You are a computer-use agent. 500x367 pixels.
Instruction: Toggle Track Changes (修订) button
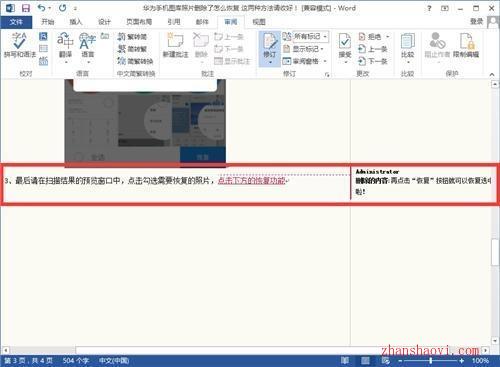[270, 49]
